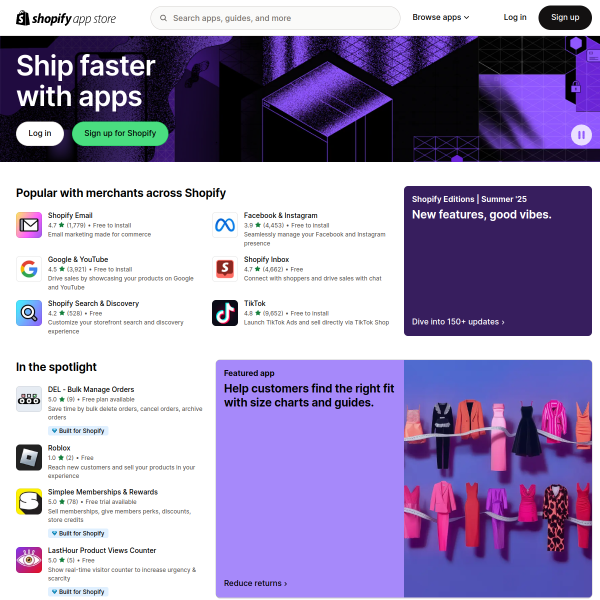This screenshot has height=600, width=600.
Task: Click the black Sign up button
Action: [x=565, y=18]
